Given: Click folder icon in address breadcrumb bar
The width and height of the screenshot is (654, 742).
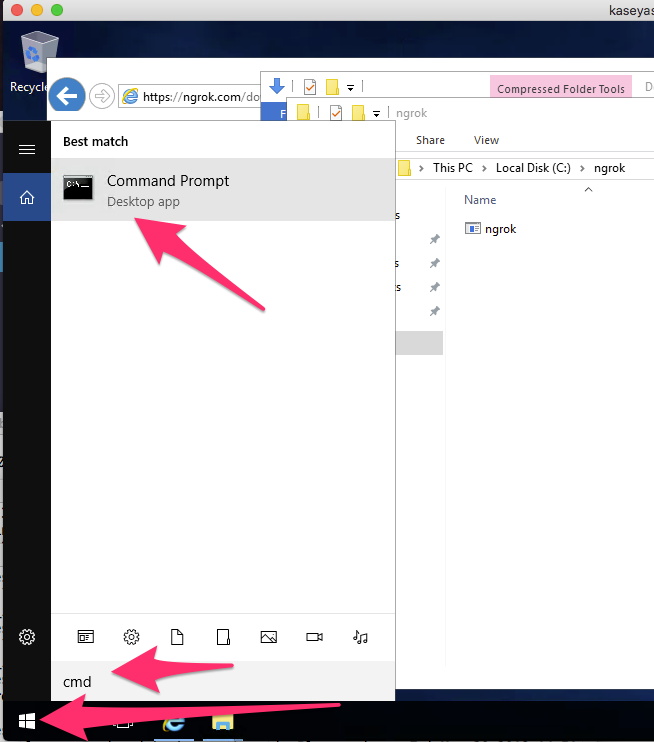Looking at the screenshot, I should pyautogui.click(x=404, y=168).
